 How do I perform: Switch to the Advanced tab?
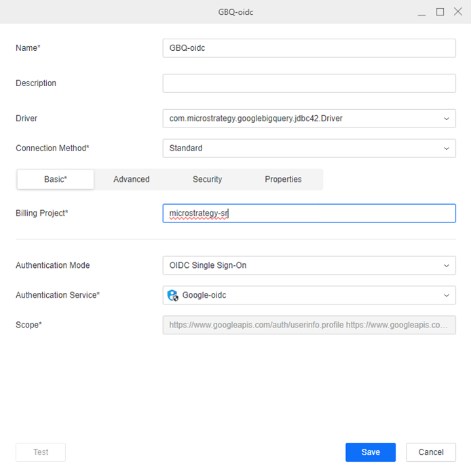[x=131, y=180]
